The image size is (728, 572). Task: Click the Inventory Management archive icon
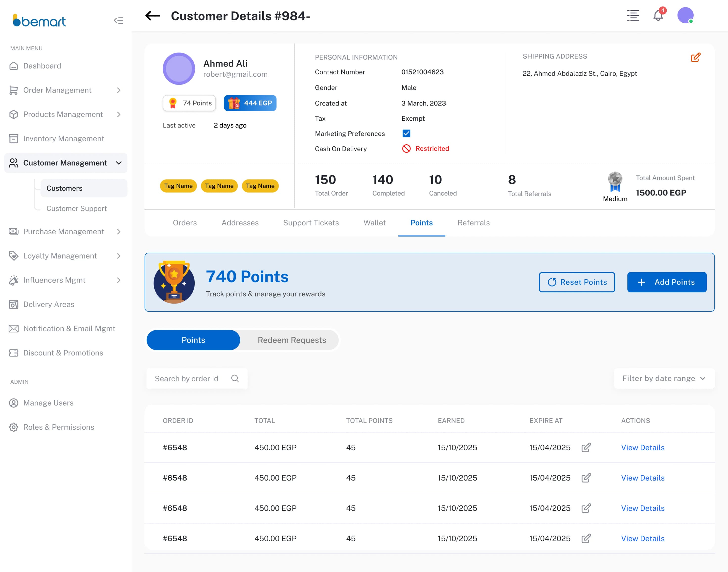tap(13, 139)
